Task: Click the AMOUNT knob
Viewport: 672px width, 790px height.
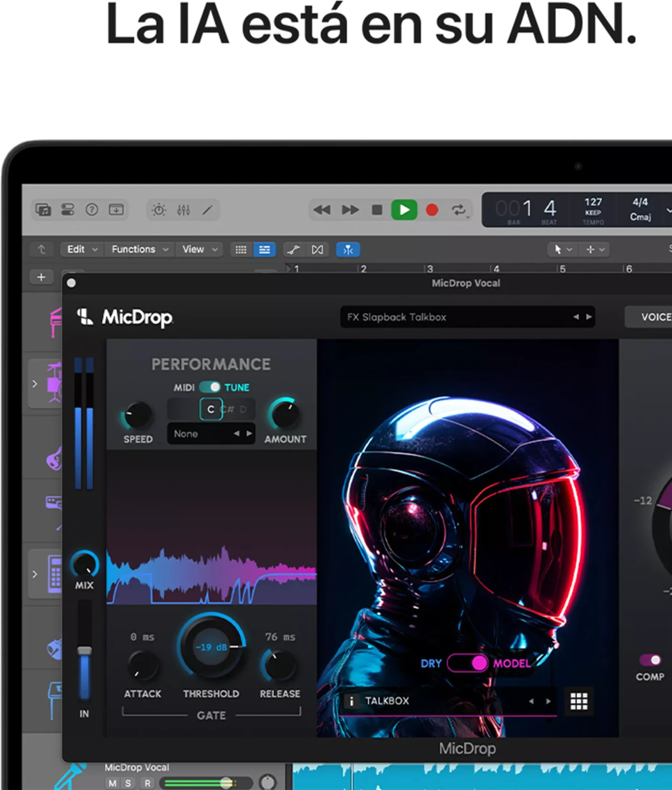Action: pyautogui.click(x=284, y=415)
